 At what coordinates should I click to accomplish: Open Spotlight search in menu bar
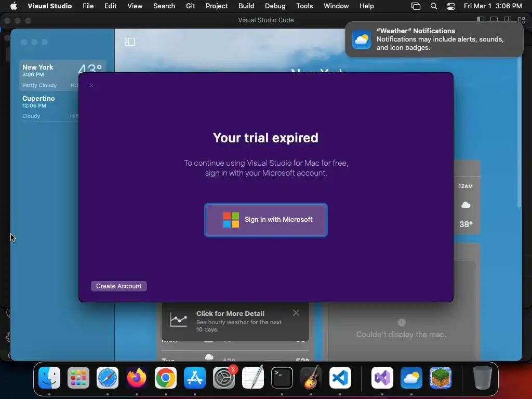coord(434,6)
